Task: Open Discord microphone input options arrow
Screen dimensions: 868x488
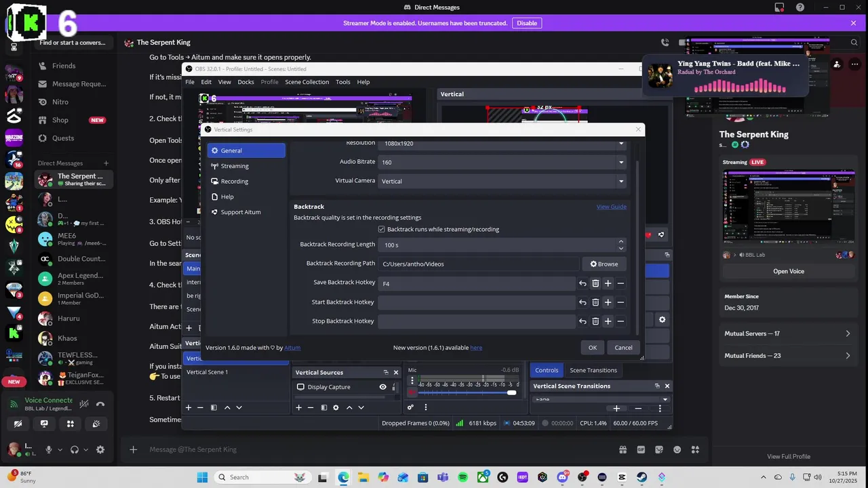Action: (60, 449)
